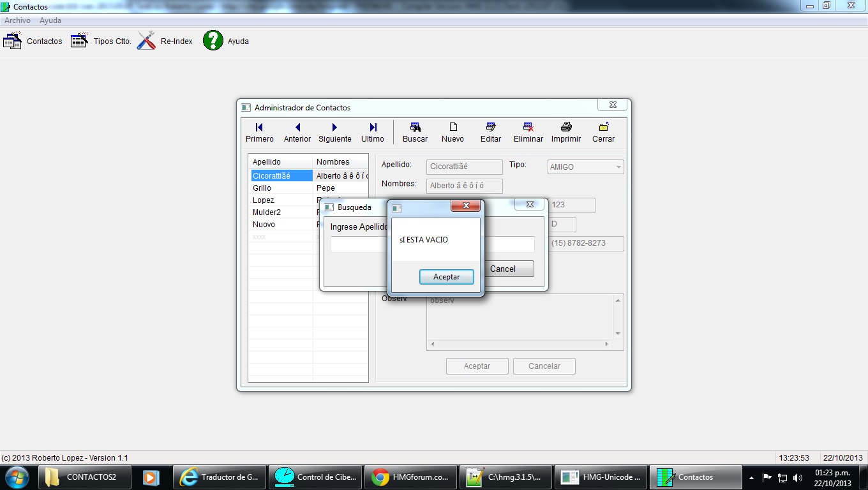Show hidden tray icons arrow

(751, 477)
